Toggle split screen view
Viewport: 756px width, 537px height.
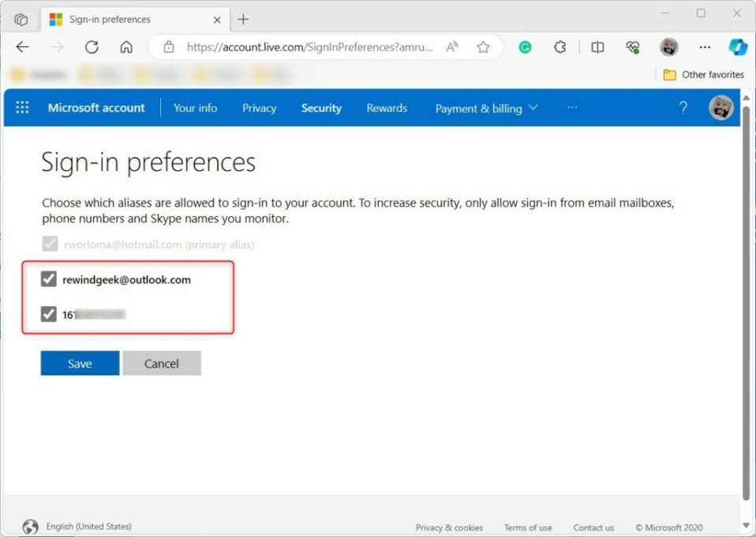[597, 47]
